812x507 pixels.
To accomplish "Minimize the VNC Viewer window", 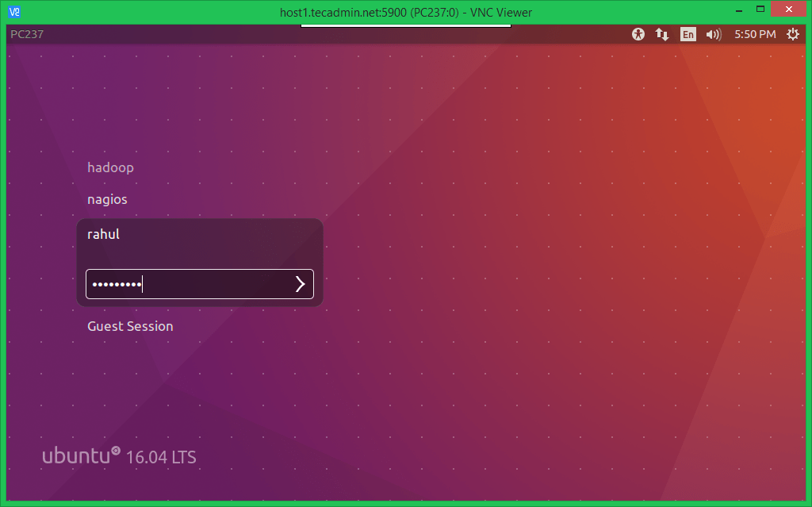I will pos(739,9).
